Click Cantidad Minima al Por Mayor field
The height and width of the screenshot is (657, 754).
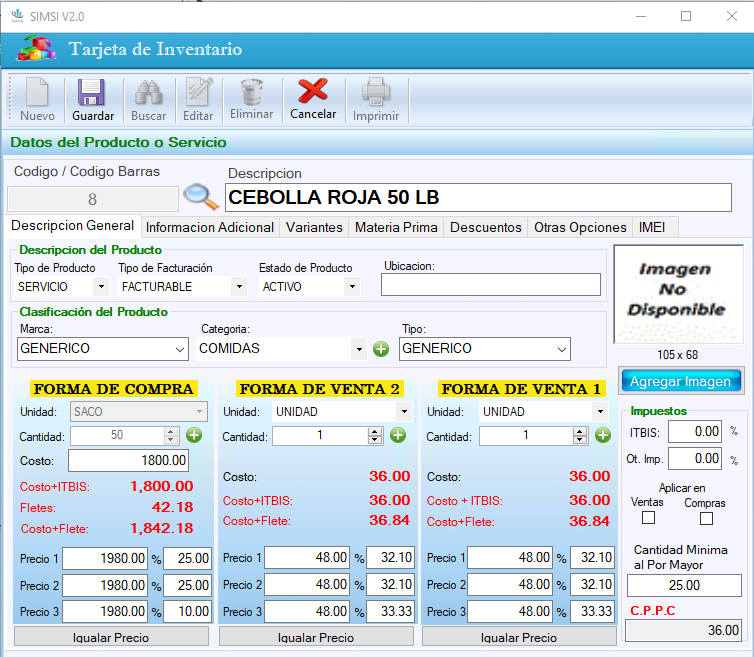(x=684, y=585)
